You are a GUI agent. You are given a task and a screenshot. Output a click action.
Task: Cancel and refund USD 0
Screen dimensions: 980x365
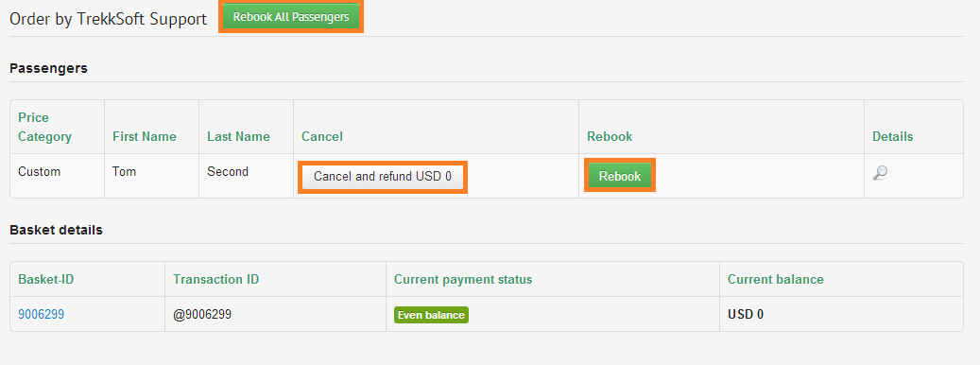383,176
